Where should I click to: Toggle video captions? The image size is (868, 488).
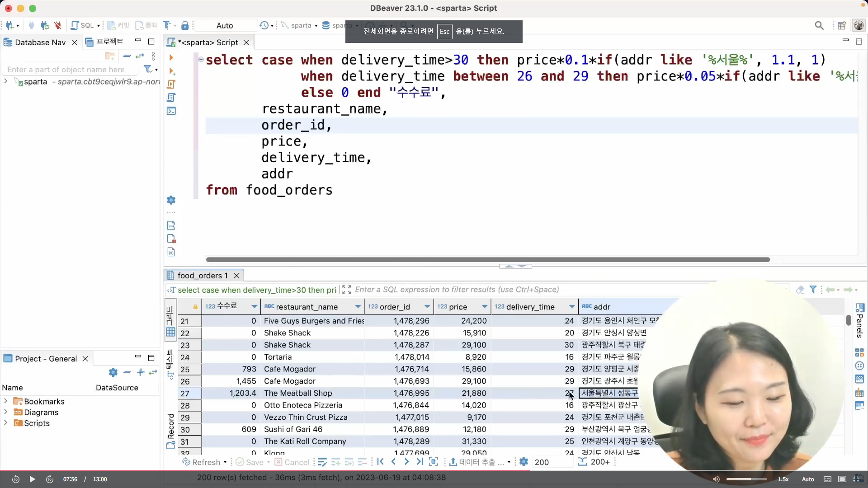(x=827, y=479)
